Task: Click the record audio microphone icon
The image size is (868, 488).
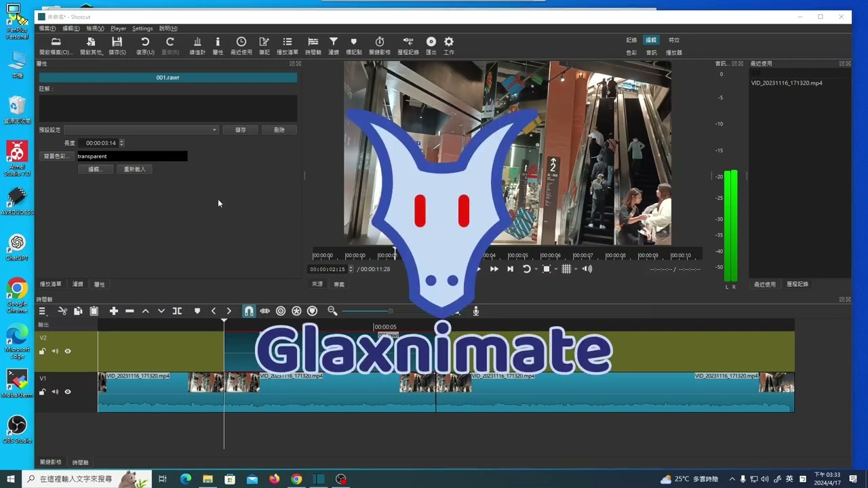Action: (x=476, y=311)
